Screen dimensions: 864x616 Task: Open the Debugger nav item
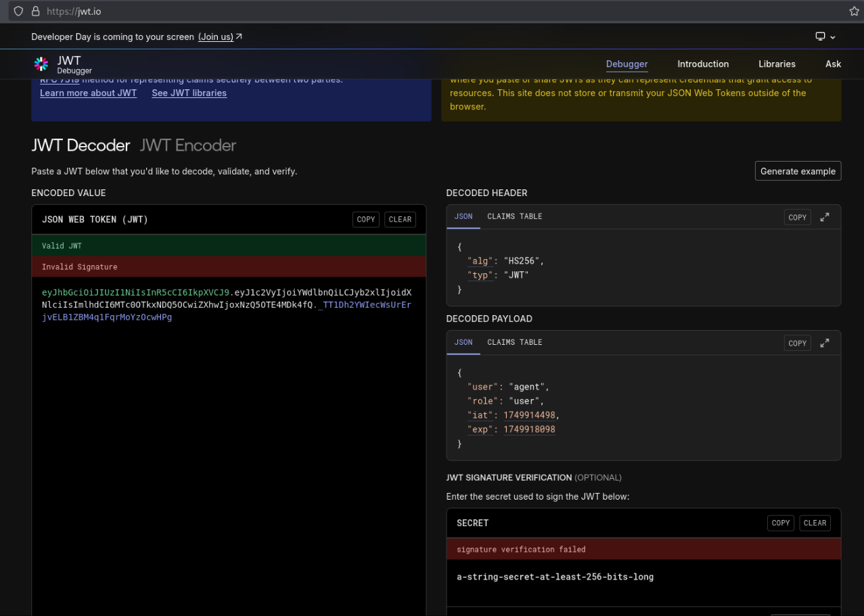point(627,64)
